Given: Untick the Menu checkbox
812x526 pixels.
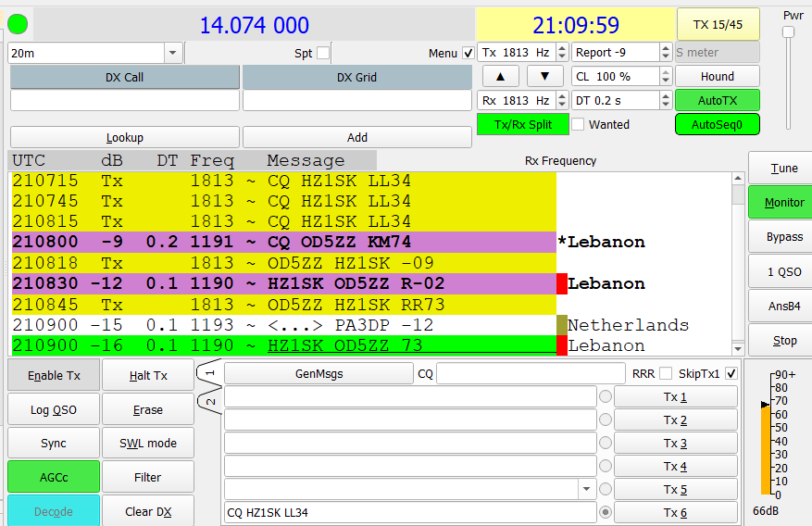Looking at the screenshot, I should pos(468,53).
